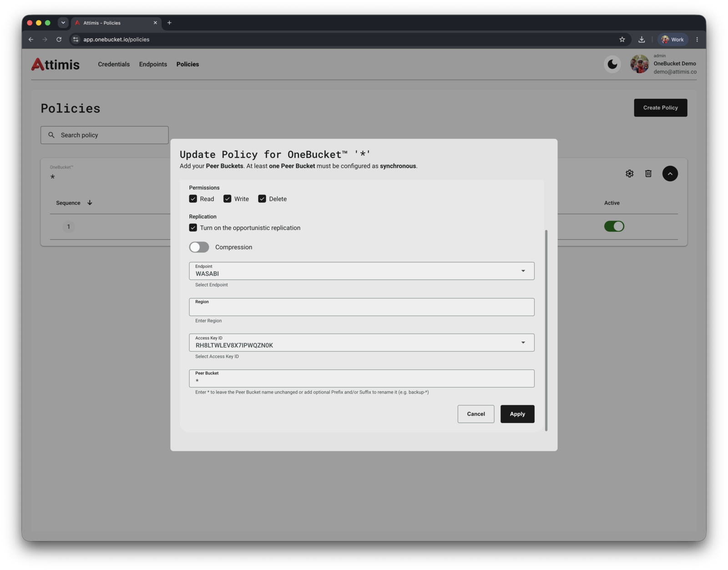The width and height of the screenshot is (728, 570).
Task: Click the browser address bar URL
Action: click(x=116, y=40)
